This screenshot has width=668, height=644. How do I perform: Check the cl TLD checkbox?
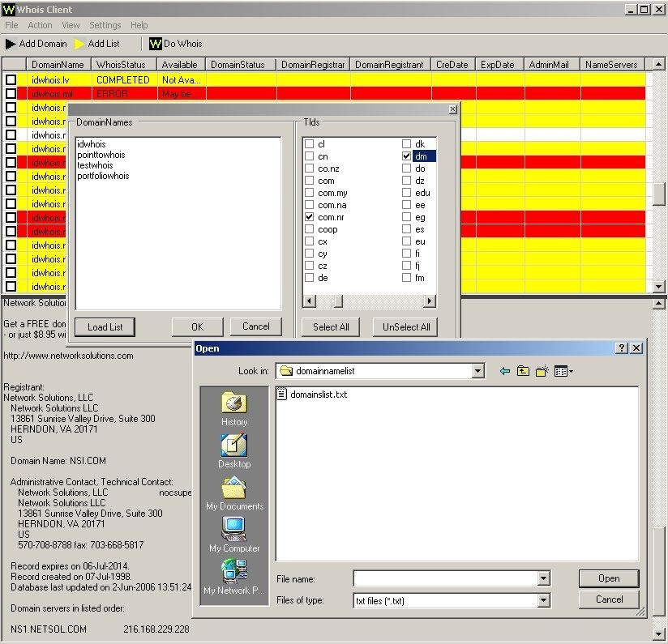tap(310, 144)
